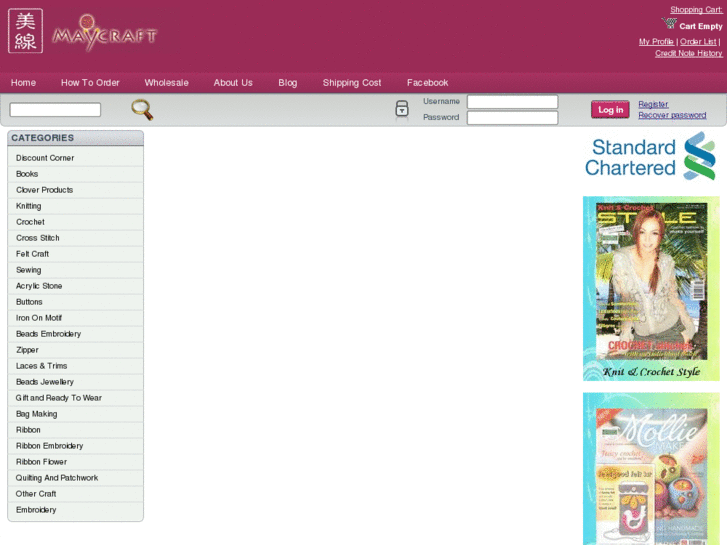Viewport: 727px width, 545px height.
Task: Select the Cross Stitch category
Action: tap(76, 238)
